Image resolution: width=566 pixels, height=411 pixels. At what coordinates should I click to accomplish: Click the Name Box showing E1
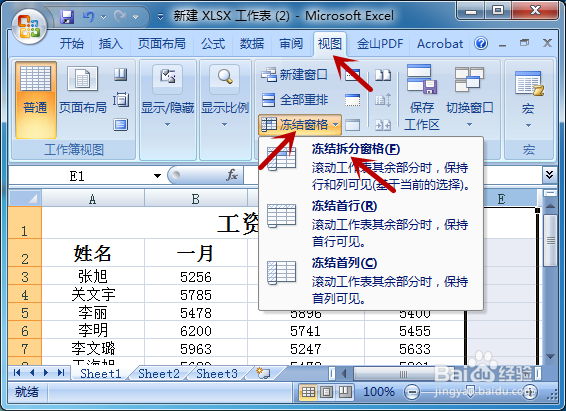(78, 176)
